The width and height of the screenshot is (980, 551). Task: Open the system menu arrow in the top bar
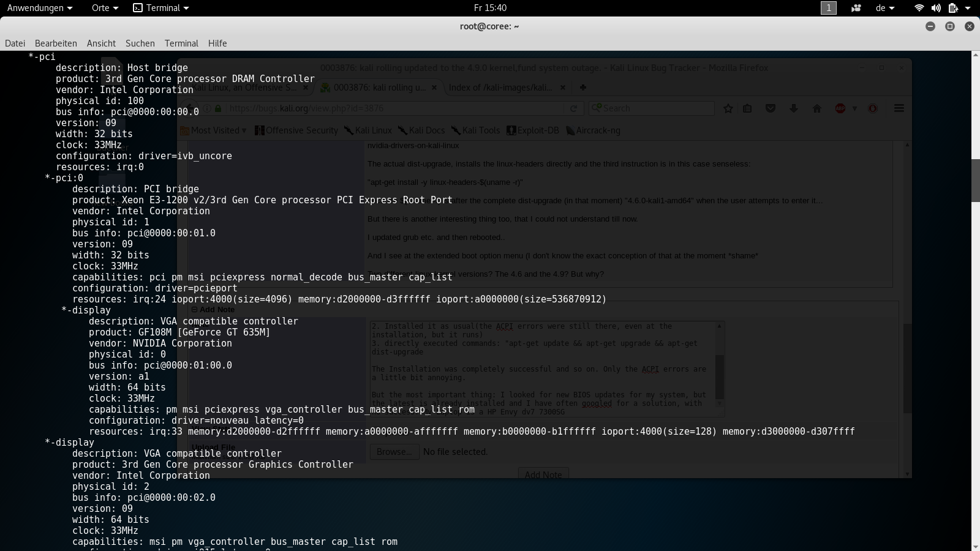968,8
